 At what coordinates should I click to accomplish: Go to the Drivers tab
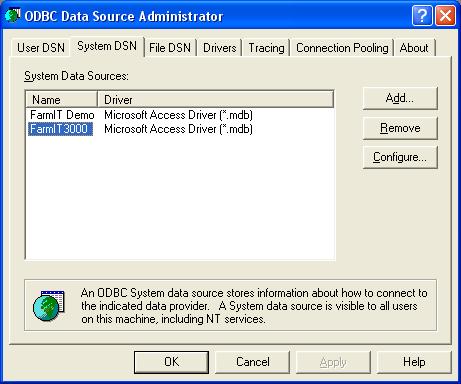[220, 48]
